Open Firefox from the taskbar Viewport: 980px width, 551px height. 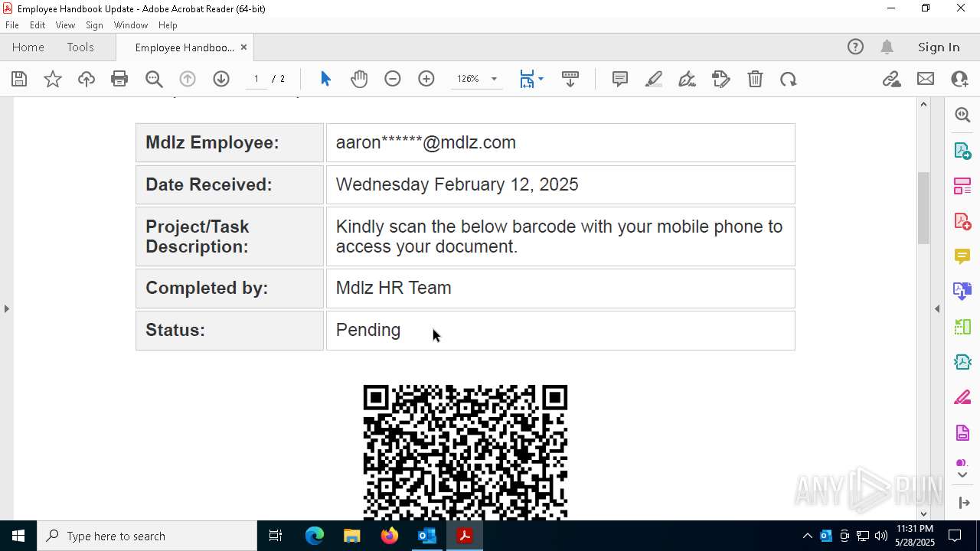tap(390, 536)
